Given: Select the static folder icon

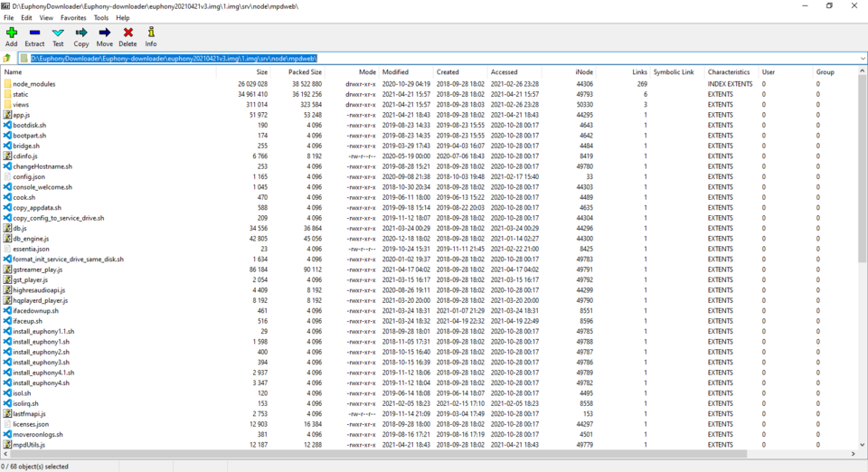Looking at the screenshot, I should tap(7, 94).
